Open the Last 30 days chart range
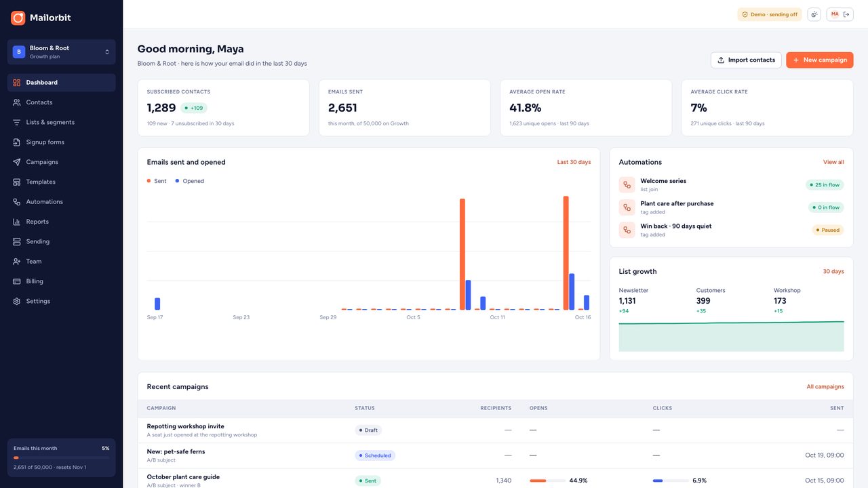Screen dimensions: 868x488 click(x=574, y=162)
